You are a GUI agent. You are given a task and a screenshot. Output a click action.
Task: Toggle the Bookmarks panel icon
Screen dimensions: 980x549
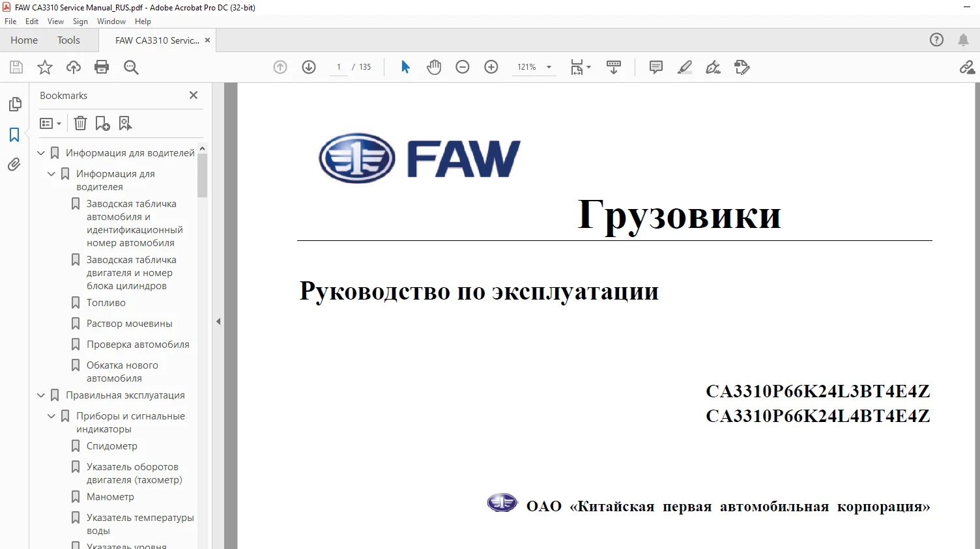14,135
